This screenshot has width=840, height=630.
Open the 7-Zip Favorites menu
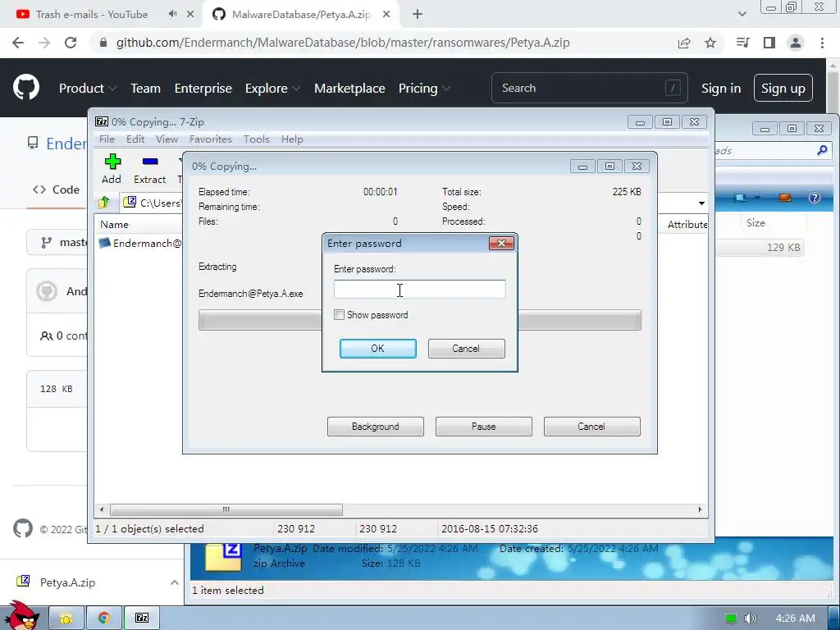[211, 139]
